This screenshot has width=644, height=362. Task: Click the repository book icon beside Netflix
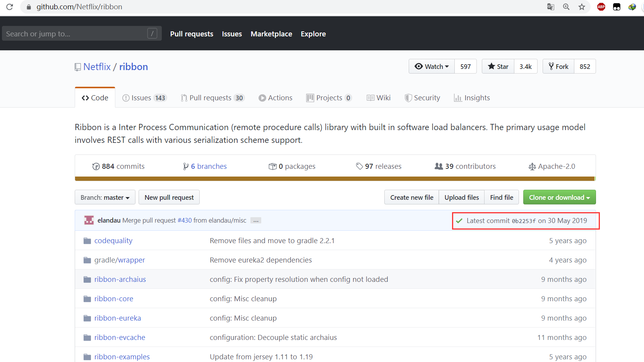(78, 67)
